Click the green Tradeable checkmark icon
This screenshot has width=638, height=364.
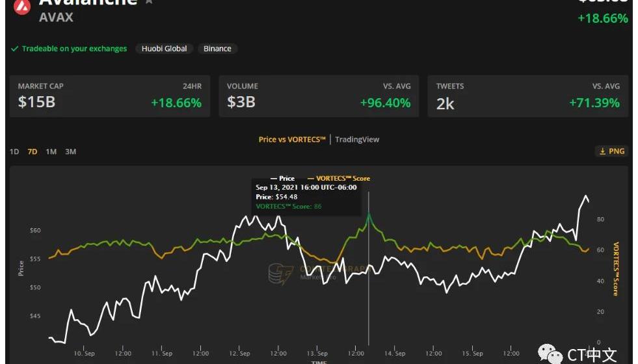point(14,49)
